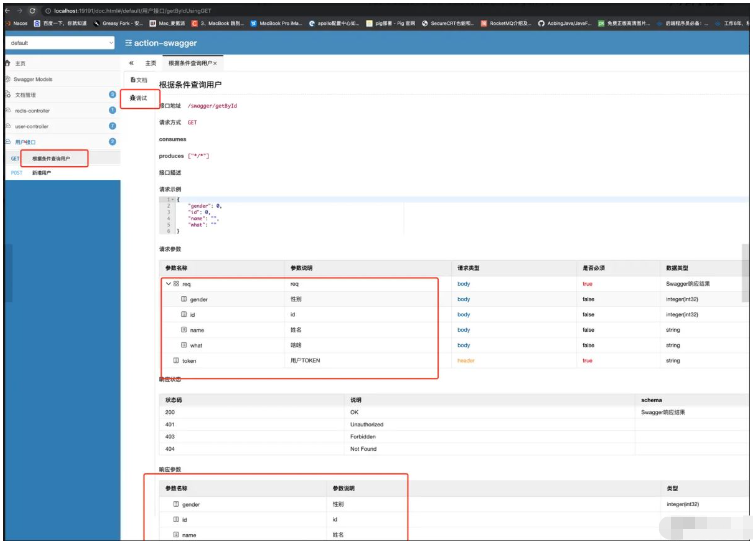Click the double-chevron icon left of the tabs
The image size is (753, 542).
(131, 63)
